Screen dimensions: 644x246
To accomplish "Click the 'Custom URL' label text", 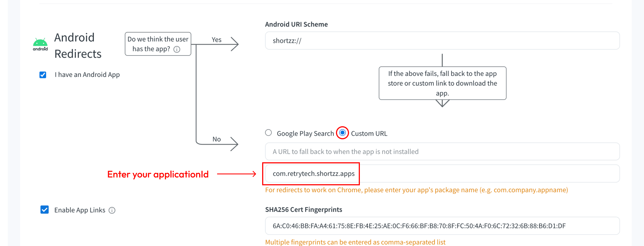I will [369, 134].
